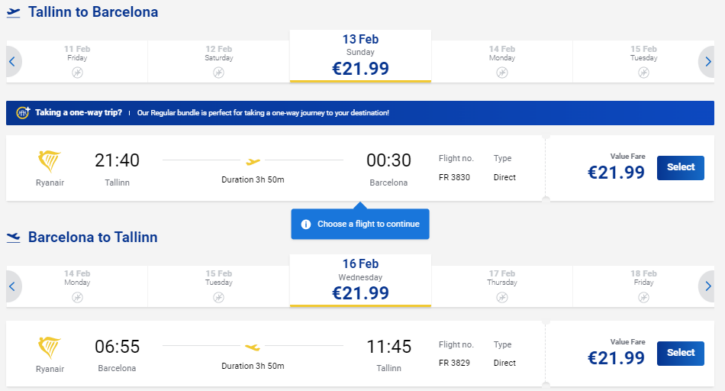Click the one-way trip bundle icon in banner

tap(23, 112)
